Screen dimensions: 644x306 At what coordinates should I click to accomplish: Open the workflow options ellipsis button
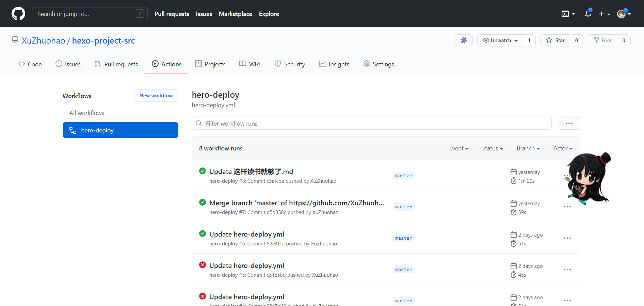[569, 123]
